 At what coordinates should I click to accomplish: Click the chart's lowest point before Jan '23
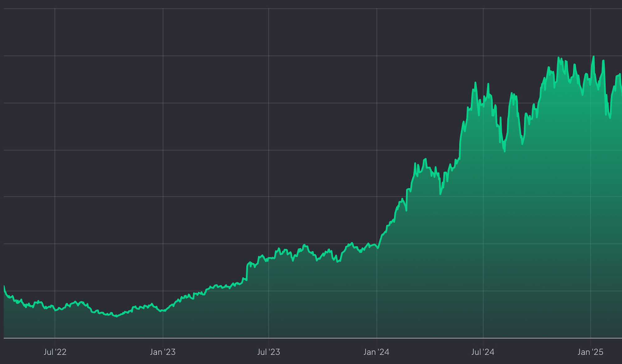coord(117,316)
